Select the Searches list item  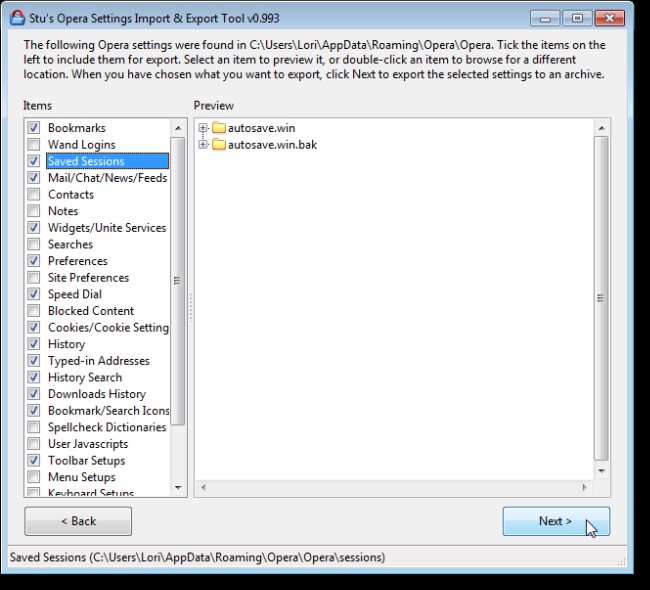pyautogui.click(x=70, y=244)
